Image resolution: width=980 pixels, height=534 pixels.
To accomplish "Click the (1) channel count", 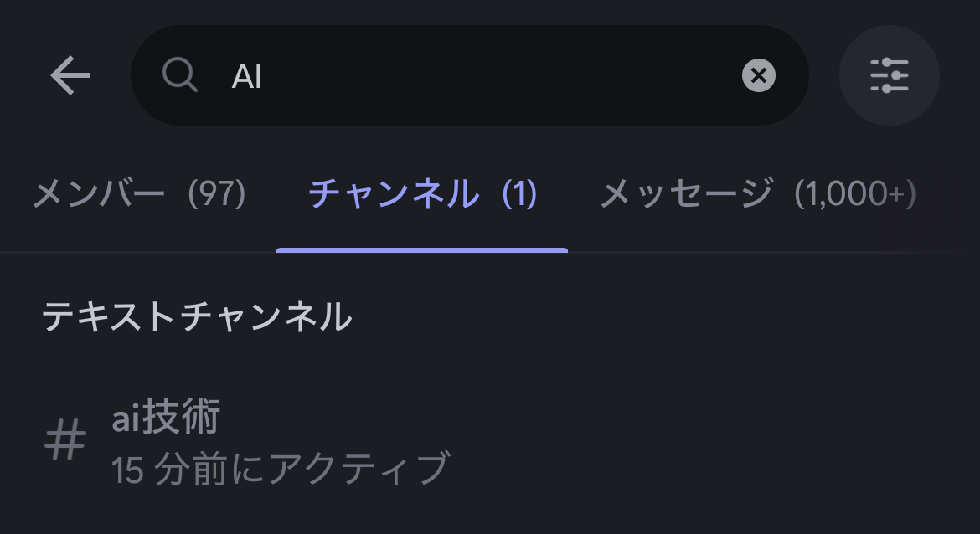I will coord(518,195).
